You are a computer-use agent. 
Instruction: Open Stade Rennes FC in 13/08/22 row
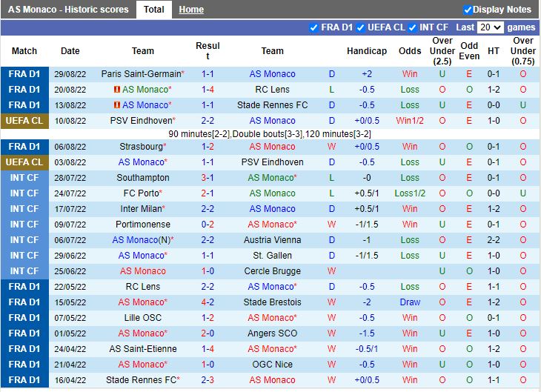pos(272,105)
